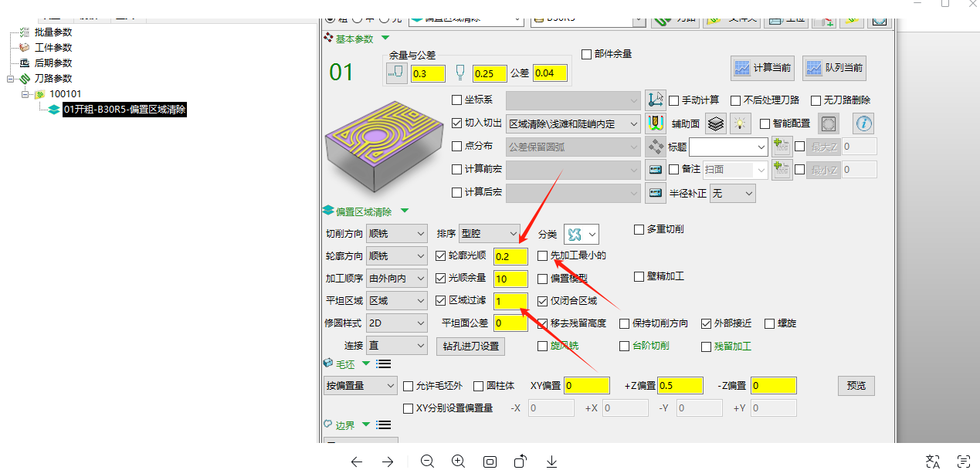This screenshot has height=470, width=980.
Task: Click the tool icon before 0.25 allowance
Action: 459,73
